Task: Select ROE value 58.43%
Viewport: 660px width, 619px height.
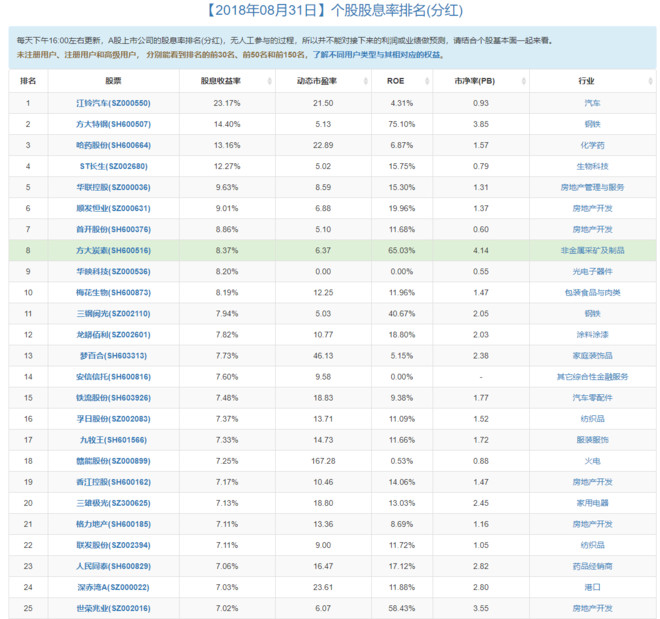Action: click(x=402, y=608)
